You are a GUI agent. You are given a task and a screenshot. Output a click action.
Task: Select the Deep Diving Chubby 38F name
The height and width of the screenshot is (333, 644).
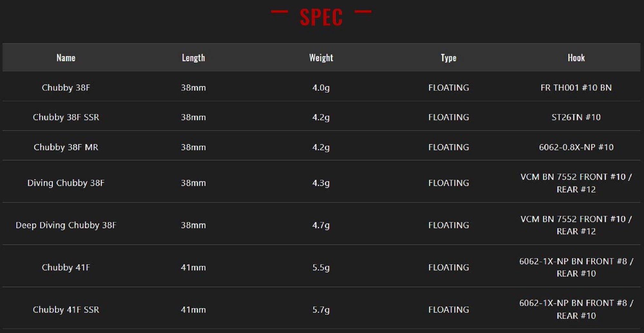coord(66,225)
